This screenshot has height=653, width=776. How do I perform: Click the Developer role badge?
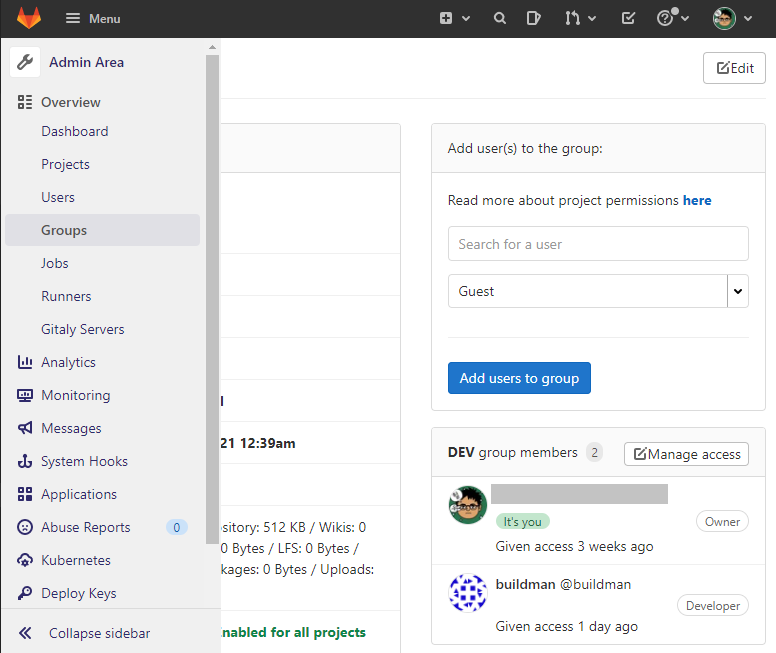pos(713,605)
